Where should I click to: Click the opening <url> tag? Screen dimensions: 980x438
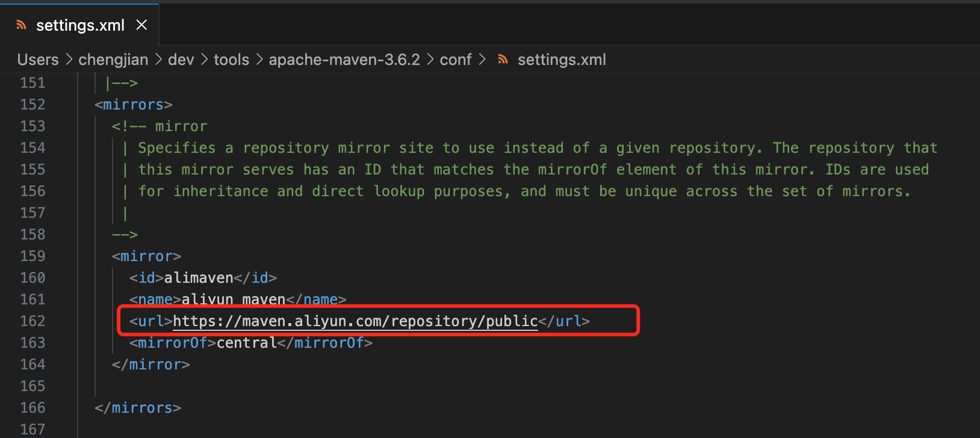151,321
